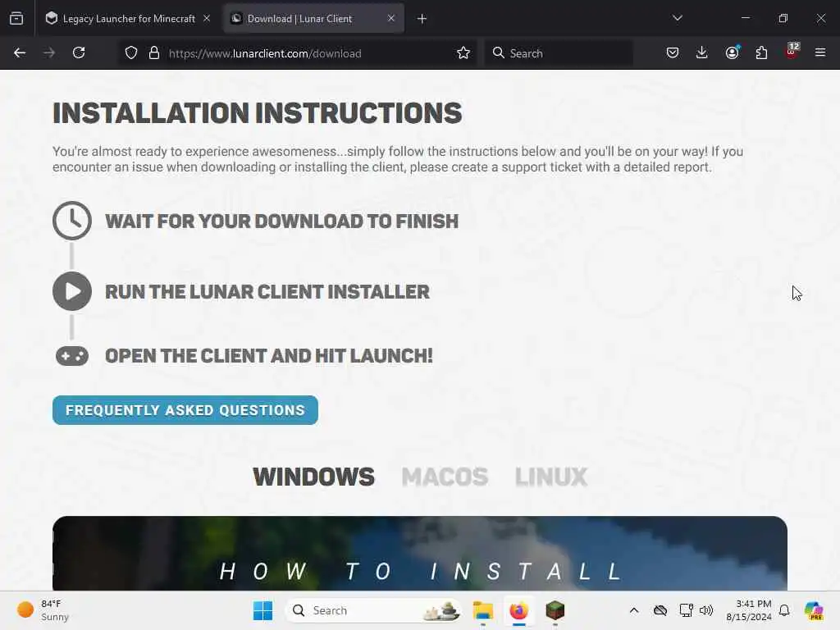Close the Download | Lunar Client tab

(x=391, y=18)
